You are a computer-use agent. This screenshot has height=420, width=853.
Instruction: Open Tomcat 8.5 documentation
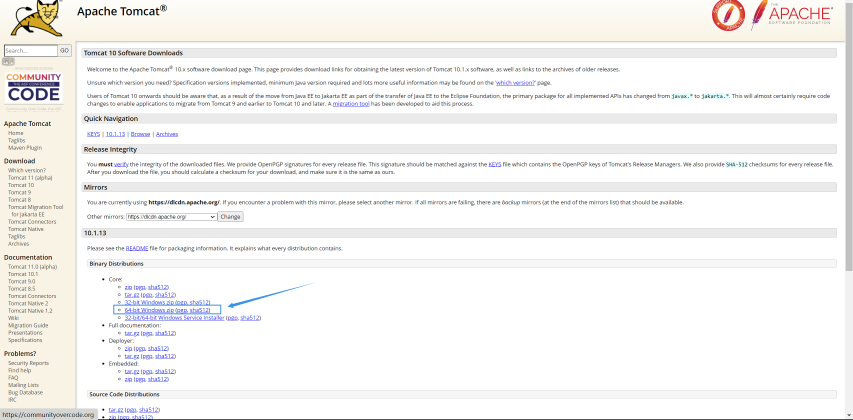click(22, 289)
